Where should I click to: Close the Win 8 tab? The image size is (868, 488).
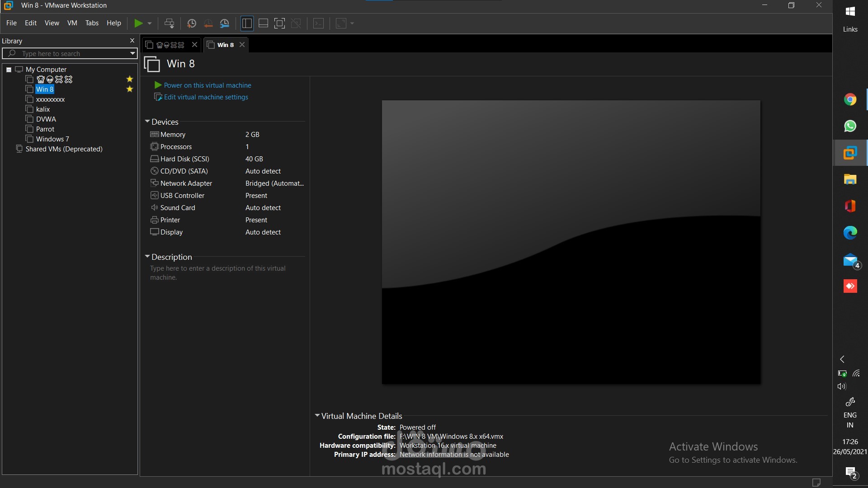[242, 44]
